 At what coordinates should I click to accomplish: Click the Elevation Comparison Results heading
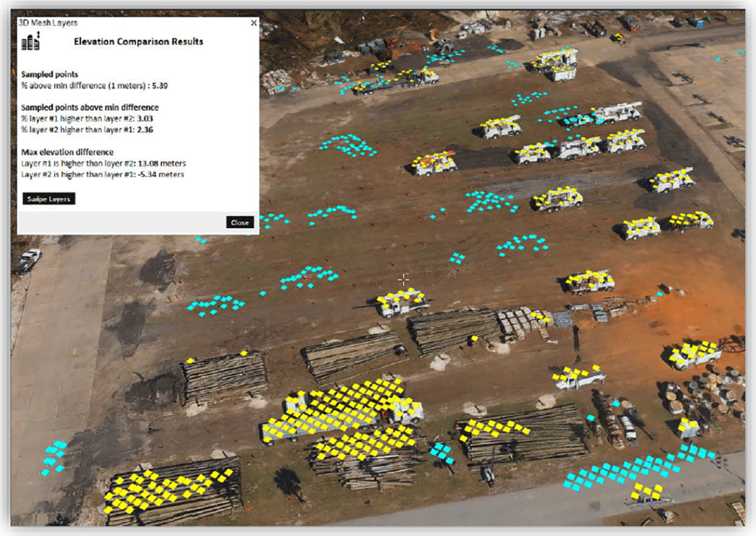point(140,42)
